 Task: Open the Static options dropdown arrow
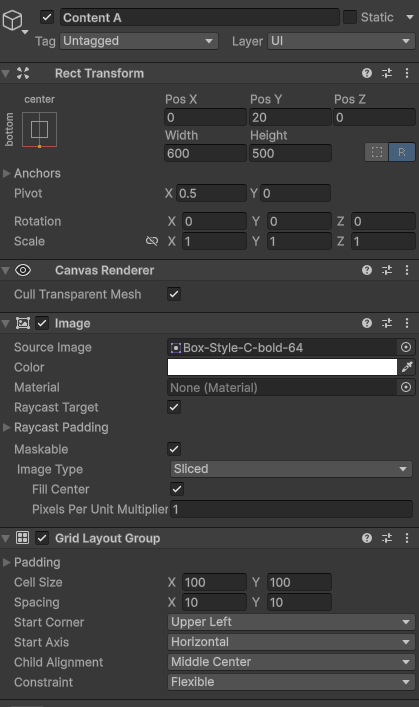pyautogui.click(x=410, y=18)
